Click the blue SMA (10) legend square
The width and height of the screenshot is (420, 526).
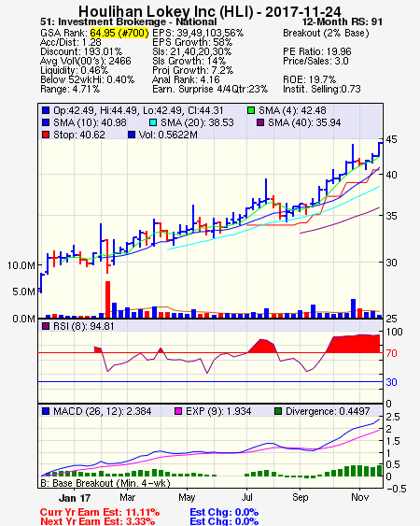[46, 122]
